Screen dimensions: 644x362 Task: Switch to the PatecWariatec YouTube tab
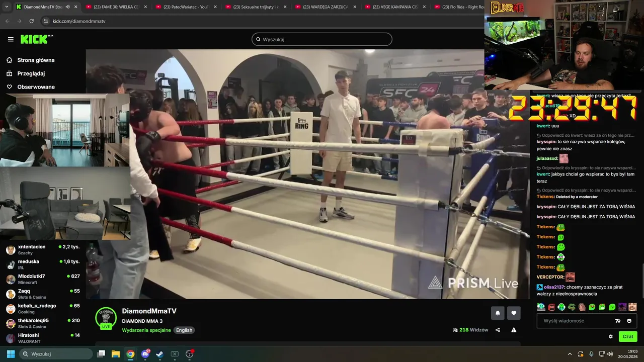point(185,7)
